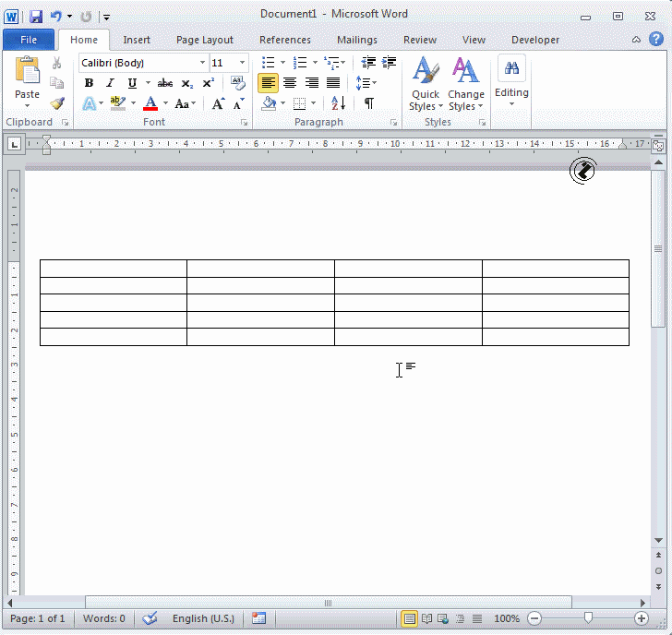Click the zoom slider handle
Image resolution: width=672 pixels, height=635 pixels.
click(589, 618)
